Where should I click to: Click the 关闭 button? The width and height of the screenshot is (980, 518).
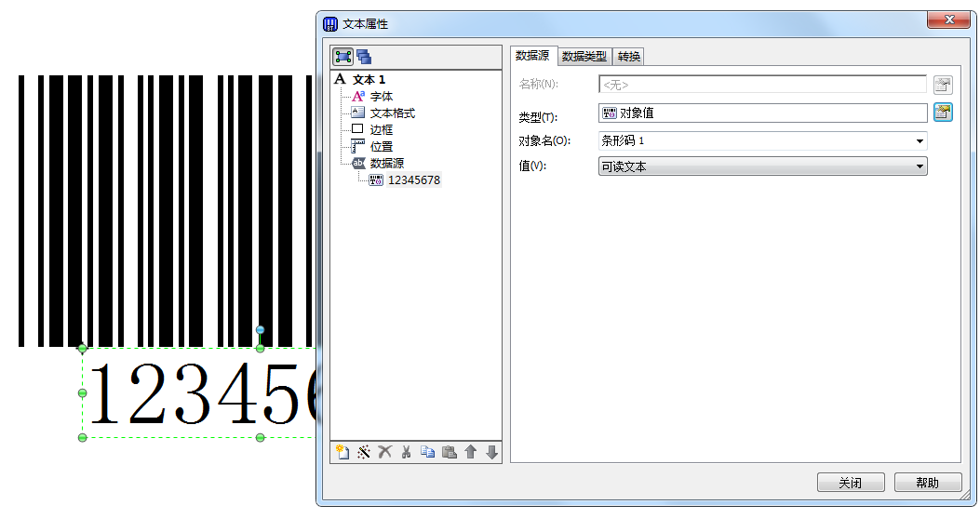click(x=851, y=483)
